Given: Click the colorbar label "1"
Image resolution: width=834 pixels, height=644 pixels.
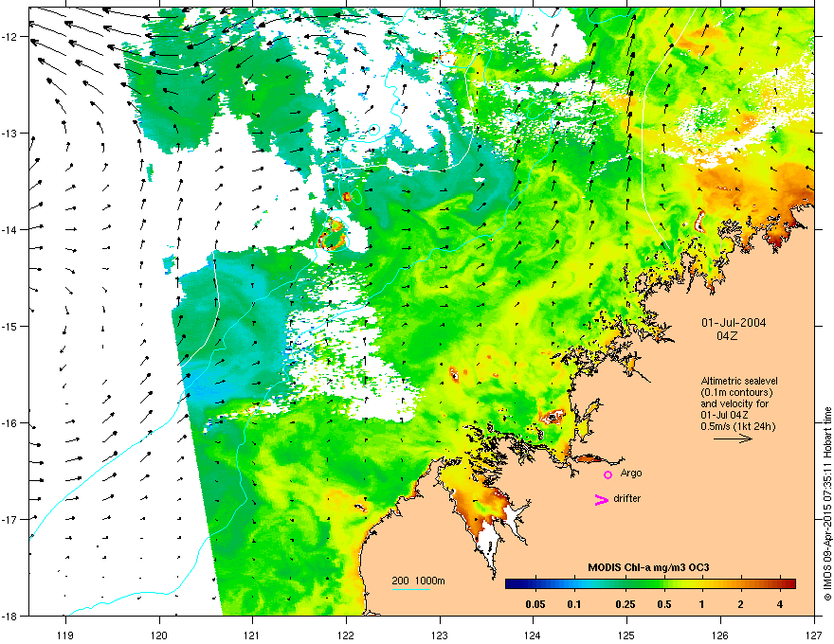Looking at the screenshot, I should 702,604.
